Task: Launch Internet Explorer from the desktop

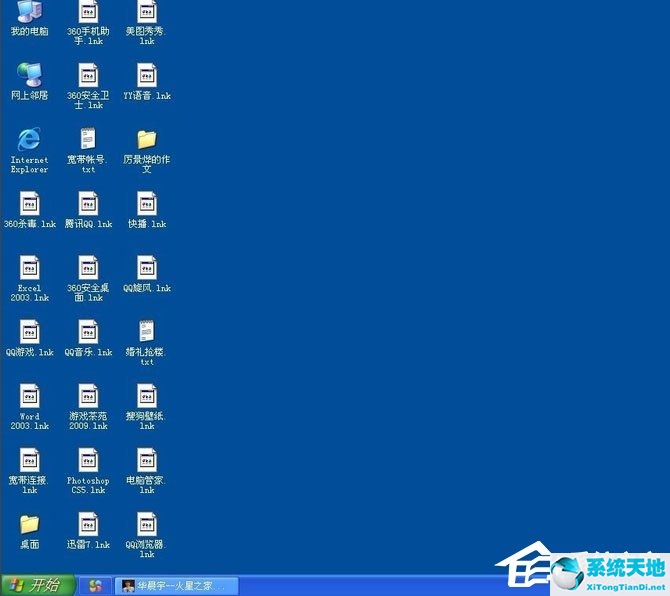Action: [29, 140]
